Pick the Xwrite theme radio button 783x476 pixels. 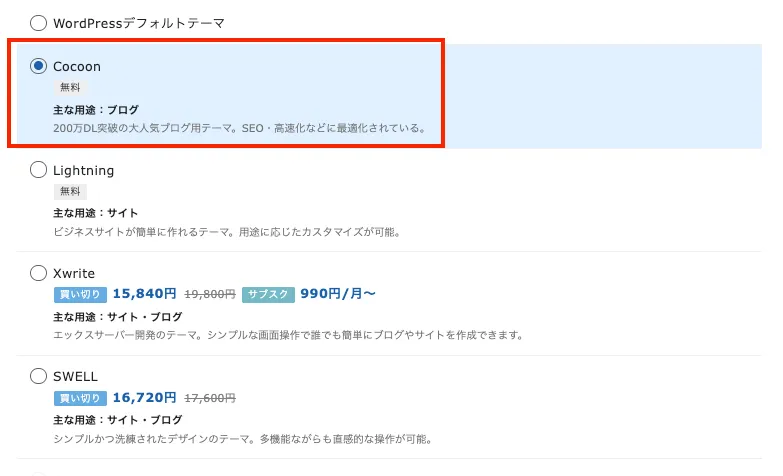coord(39,272)
